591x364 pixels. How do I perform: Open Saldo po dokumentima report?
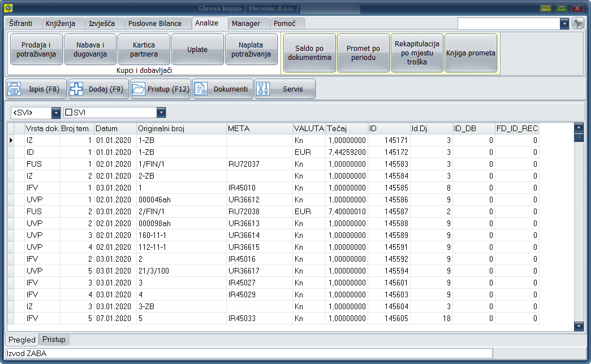coord(309,53)
